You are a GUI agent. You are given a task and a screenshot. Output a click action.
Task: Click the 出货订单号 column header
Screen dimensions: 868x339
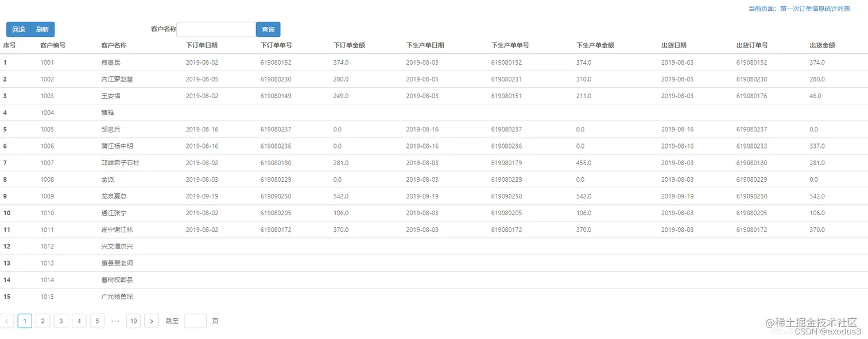(x=752, y=45)
